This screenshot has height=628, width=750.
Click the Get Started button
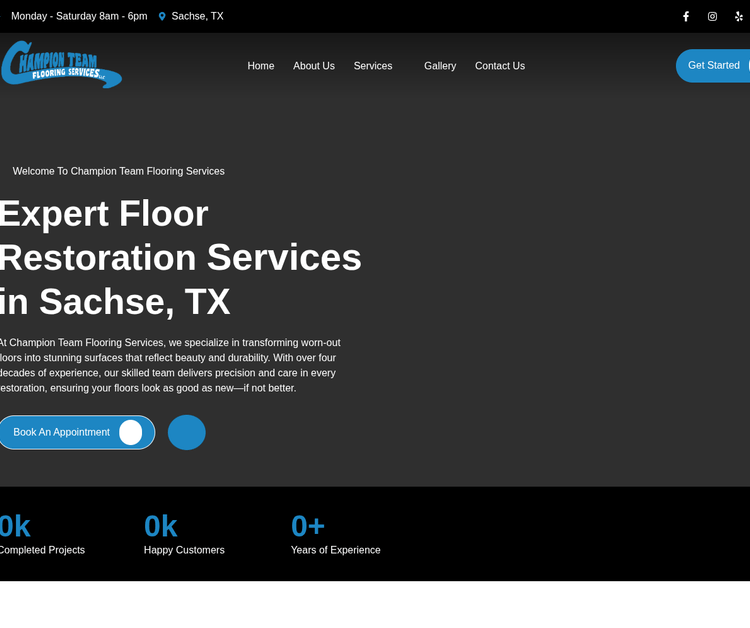pyautogui.click(x=713, y=66)
